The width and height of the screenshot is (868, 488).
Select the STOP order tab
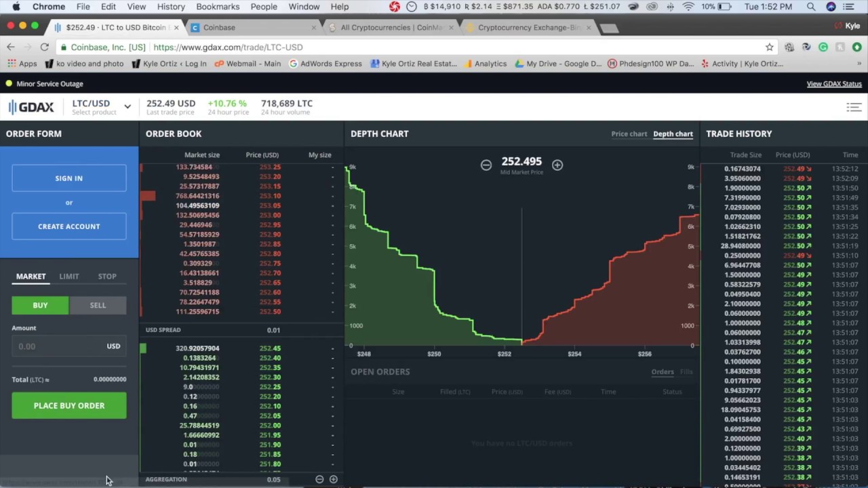point(107,277)
